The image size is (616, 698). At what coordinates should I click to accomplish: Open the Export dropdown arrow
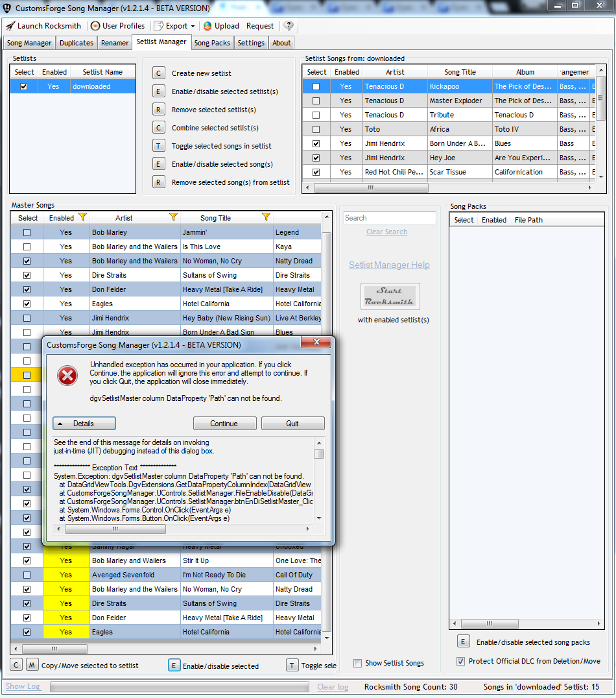click(x=193, y=26)
